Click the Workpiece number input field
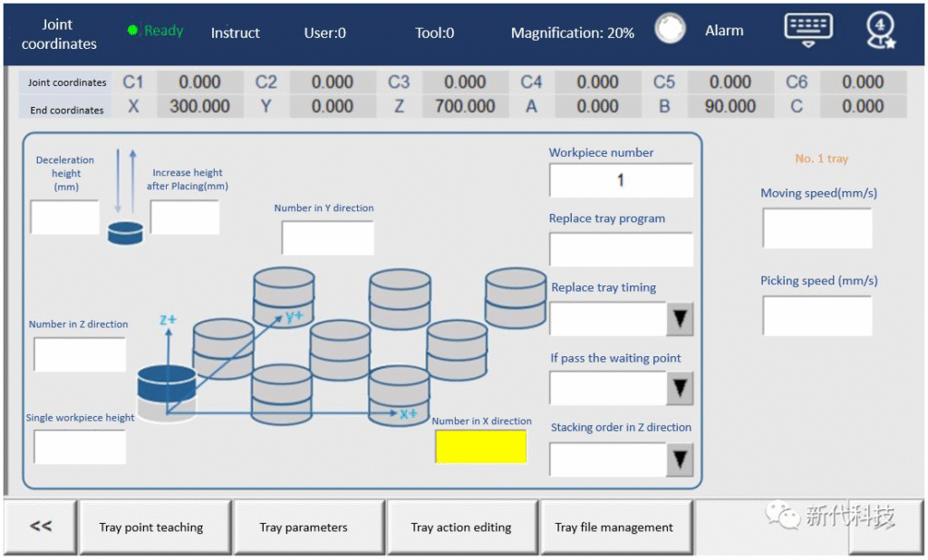Image resolution: width=928 pixels, height=560 pixels. point(621,180)
